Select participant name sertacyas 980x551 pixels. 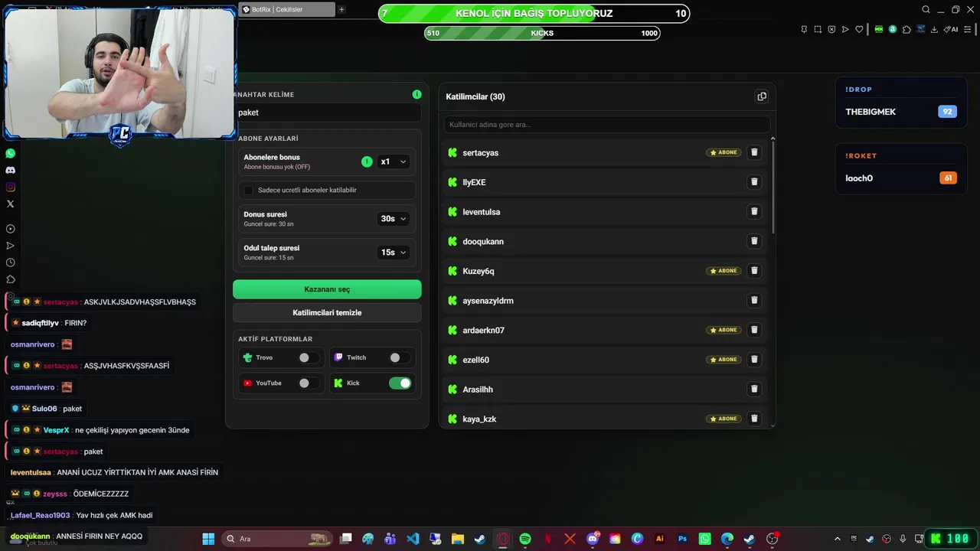point(480,153)
